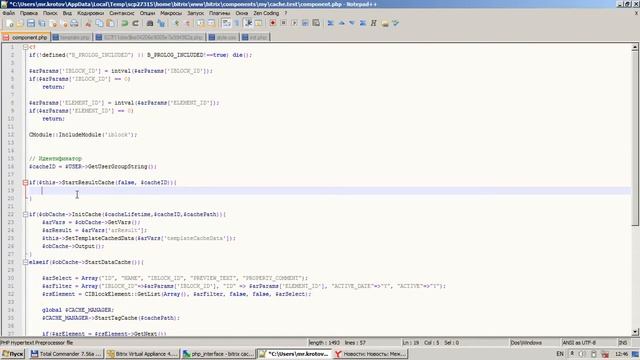The height and width of the screenshot is (360, 640).
Task: Undo the last edit with the green arrow
Action: [124, 24]
